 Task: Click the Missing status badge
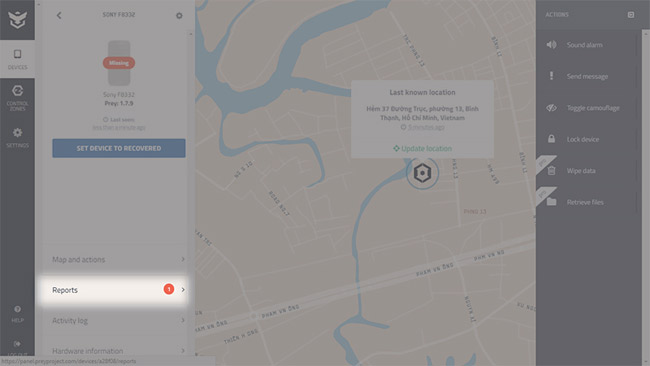(119, 63)
